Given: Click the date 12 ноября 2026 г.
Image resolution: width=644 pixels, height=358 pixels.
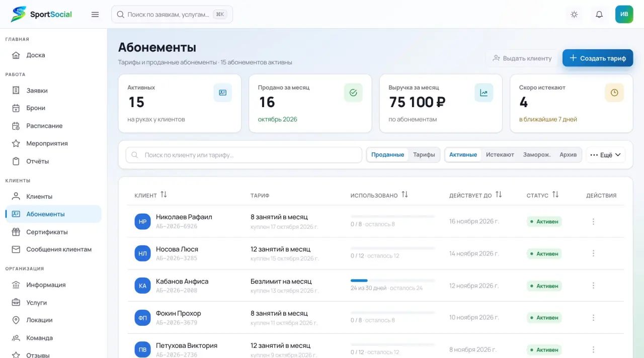Looking at the screenshot, I should tap(474, 286).
